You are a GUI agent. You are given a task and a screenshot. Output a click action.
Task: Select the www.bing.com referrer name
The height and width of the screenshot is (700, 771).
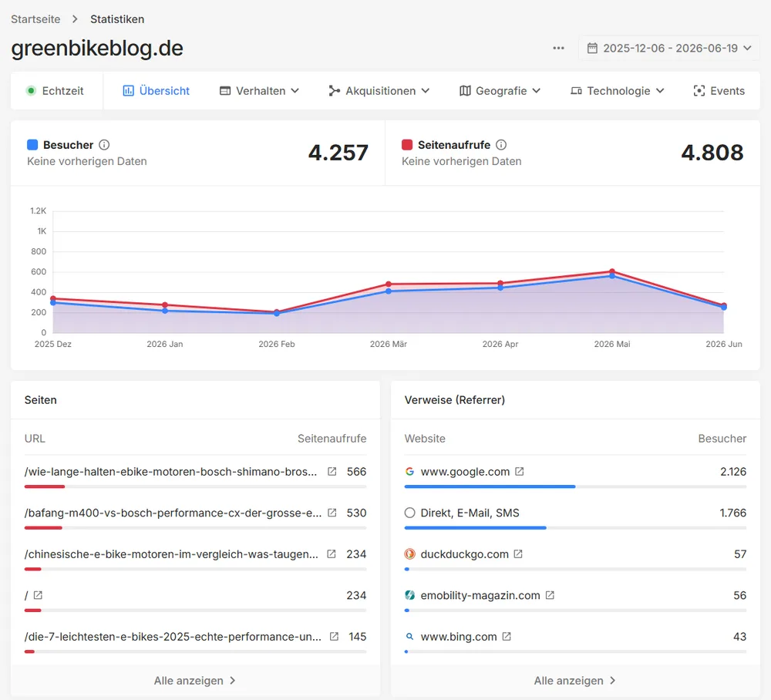pyautogui.click(x=459, y=637)
